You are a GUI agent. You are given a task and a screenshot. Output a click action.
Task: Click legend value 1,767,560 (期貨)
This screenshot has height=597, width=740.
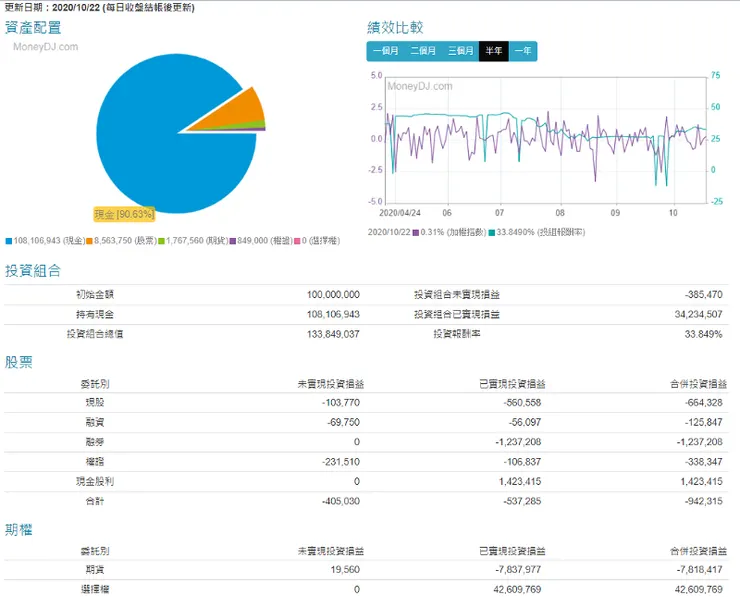[x=197, y=241]
